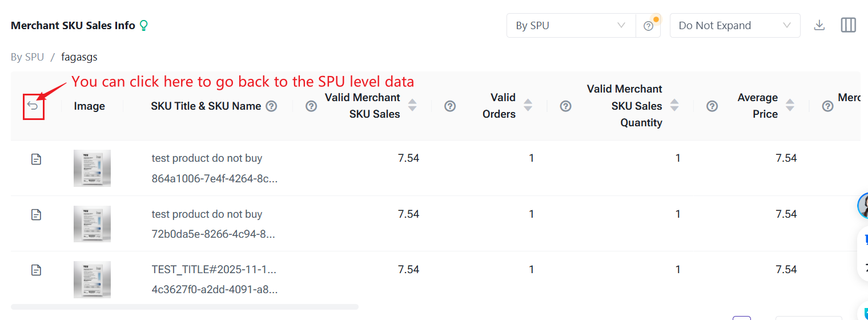
Task: Sort by Valid Merchant SKU Sales
Action: click(x=412, y=106)
